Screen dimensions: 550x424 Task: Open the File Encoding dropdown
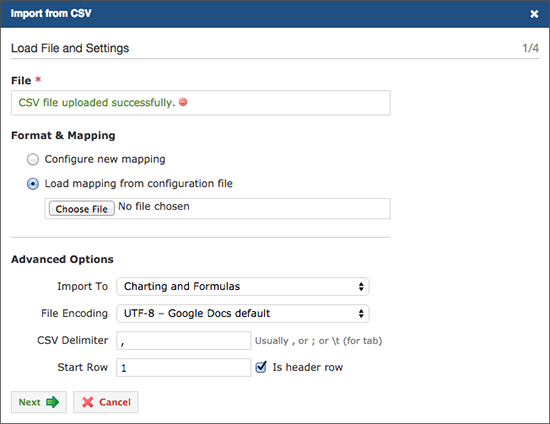(243, 314)
